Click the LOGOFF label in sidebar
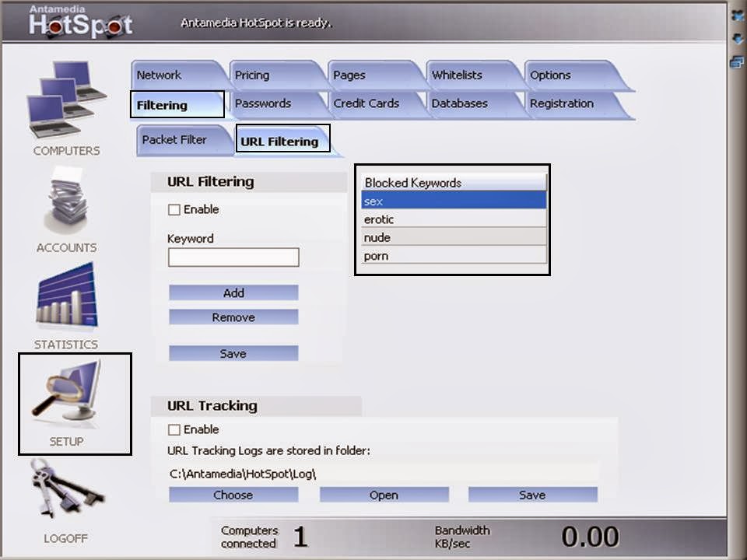The height and width of the screenshot is (560, 747). [x=65, y=538]
